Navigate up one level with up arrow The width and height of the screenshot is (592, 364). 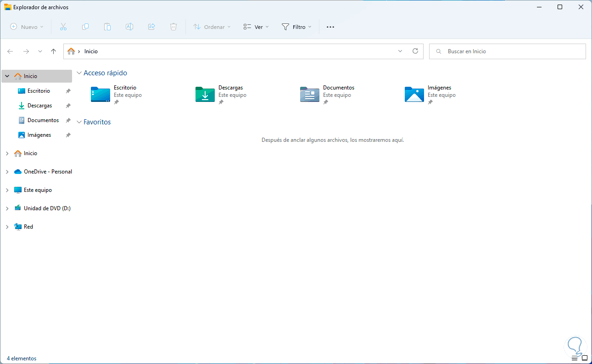click(53, 51)
